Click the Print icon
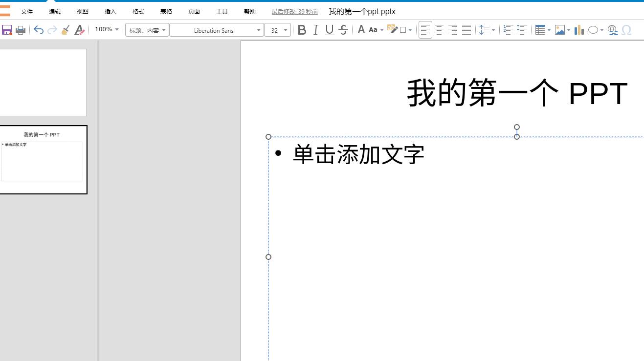Screen dimensions: 644x361 (x=21, y=30)
